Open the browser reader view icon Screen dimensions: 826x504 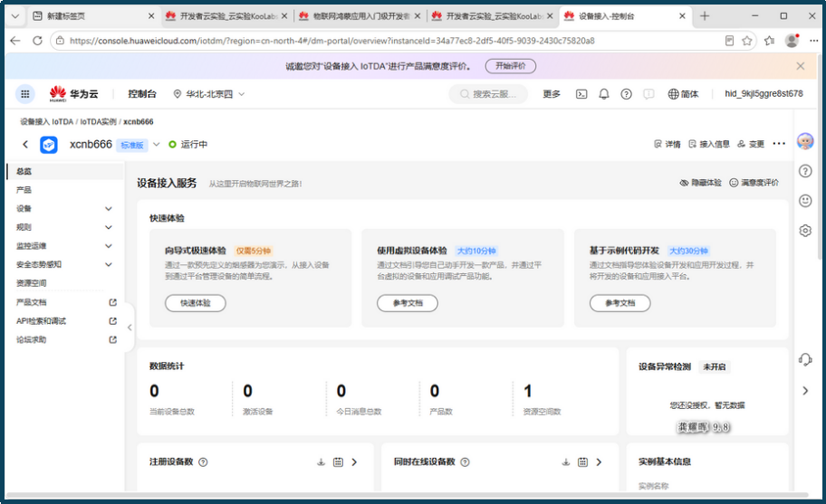click(729, 41)
